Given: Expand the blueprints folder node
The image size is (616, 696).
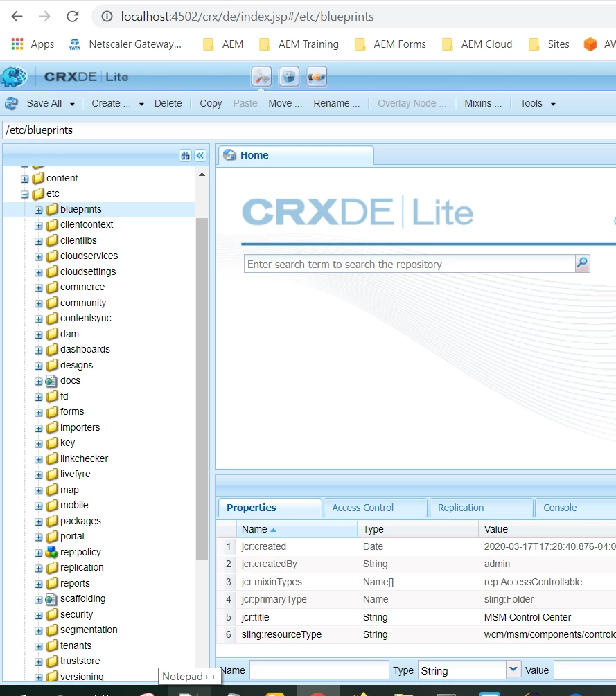Looking at the screenshot, I should [39, 210].
